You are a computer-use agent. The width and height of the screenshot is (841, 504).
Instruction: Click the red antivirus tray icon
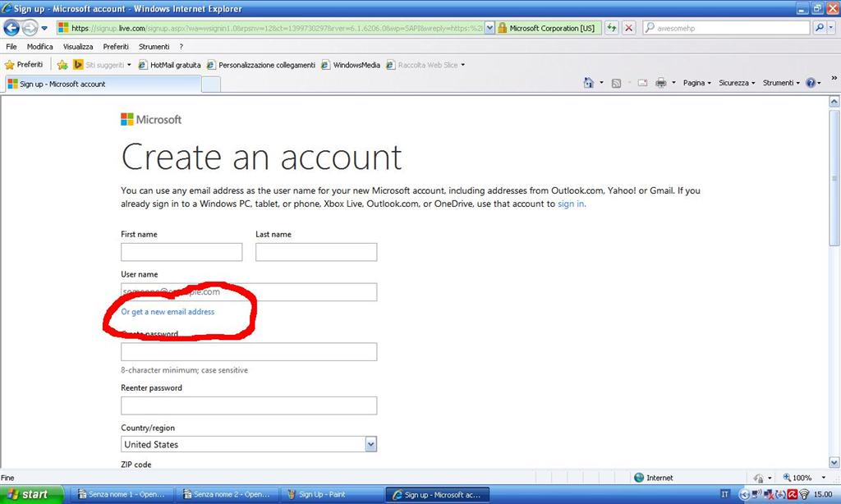tap(793, 494)
